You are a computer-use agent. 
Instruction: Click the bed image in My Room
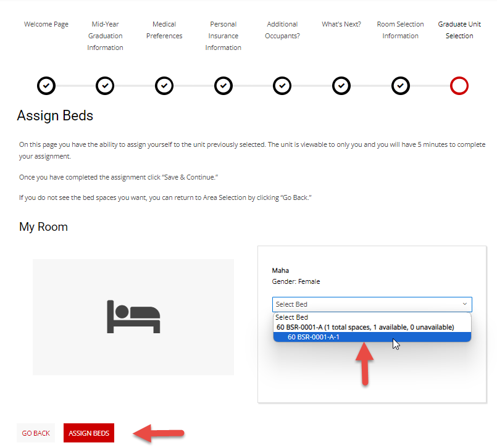pyautogui.click(x=133, y=317)
